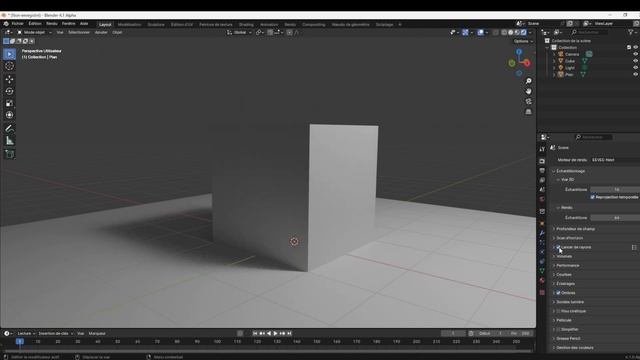The width and height of the screenshot is (640, 360).
Task: Click the Rendu Échantillons value slider
Action: (x=615, y=218)
